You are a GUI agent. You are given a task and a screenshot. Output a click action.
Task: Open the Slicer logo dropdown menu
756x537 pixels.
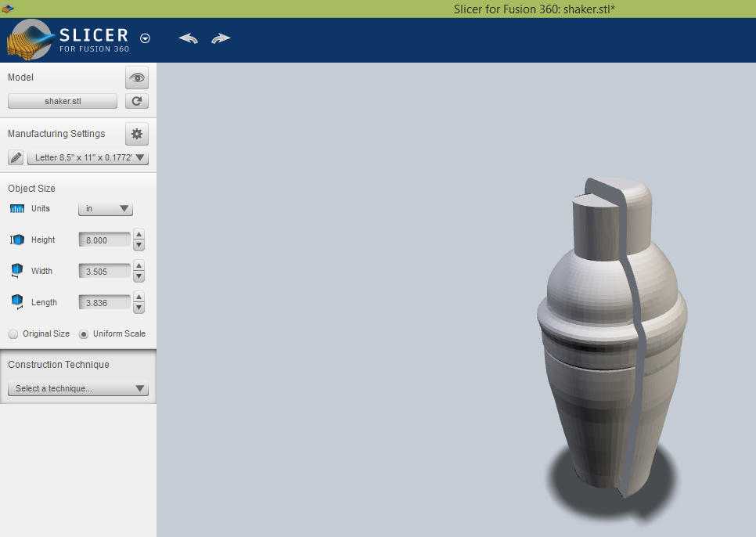pos(145,38)
